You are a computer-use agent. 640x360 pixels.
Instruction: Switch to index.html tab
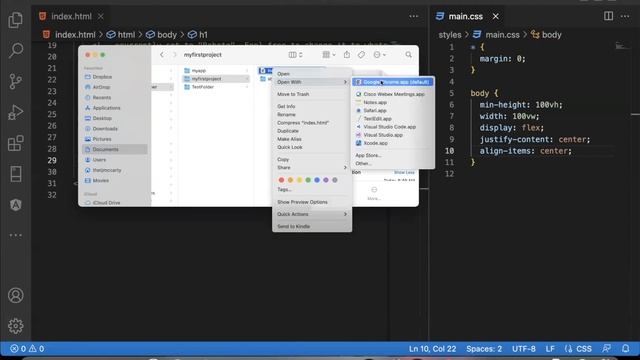pyautogui.click(x=71, y=16)
